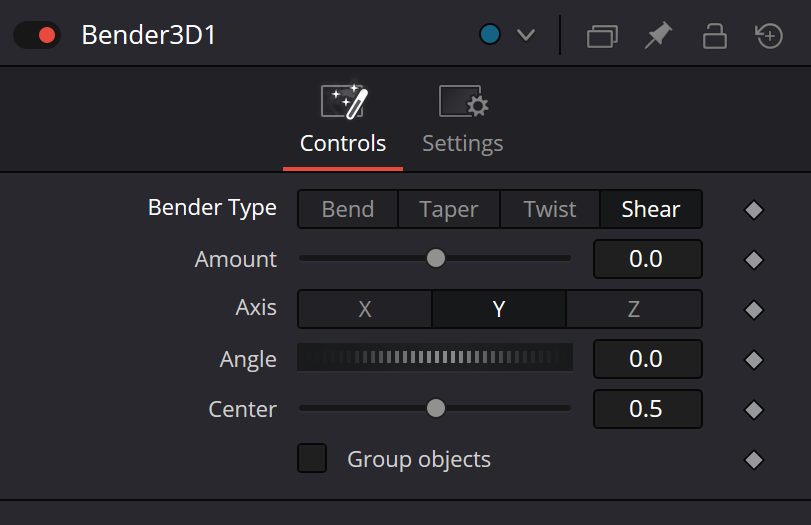Choose Z axis

click(634, 309)
